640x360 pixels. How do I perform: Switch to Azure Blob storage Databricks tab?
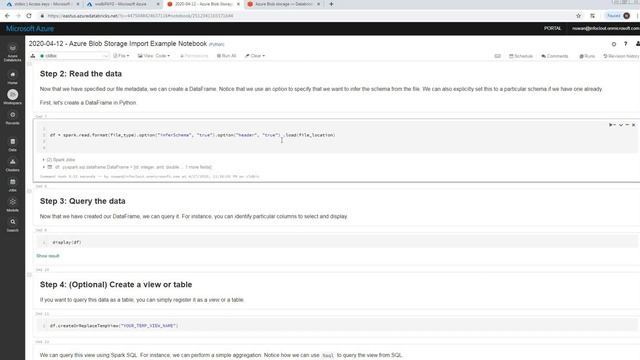(x=284, y=4)
